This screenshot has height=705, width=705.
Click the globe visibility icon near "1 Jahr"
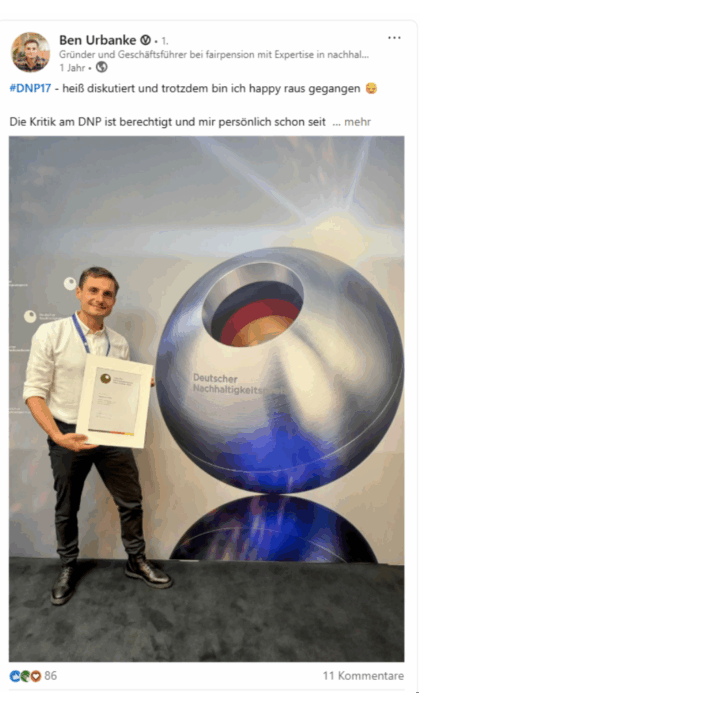[102, 67]
